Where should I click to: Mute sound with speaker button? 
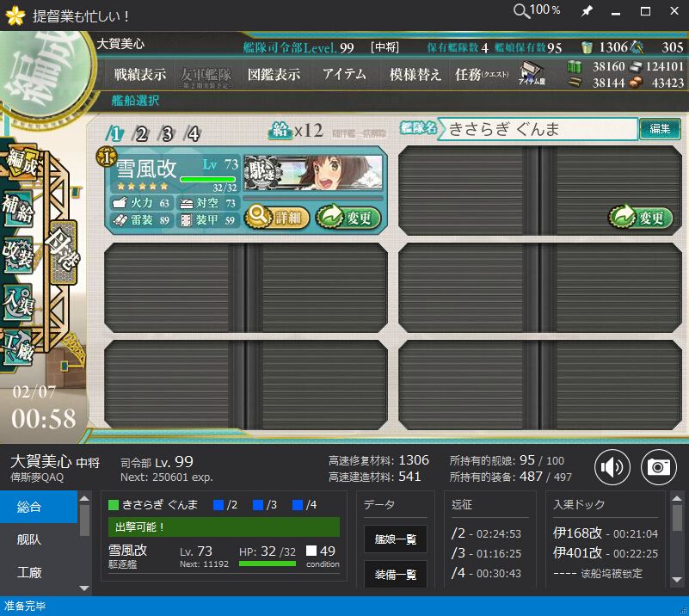click(612, 467)
